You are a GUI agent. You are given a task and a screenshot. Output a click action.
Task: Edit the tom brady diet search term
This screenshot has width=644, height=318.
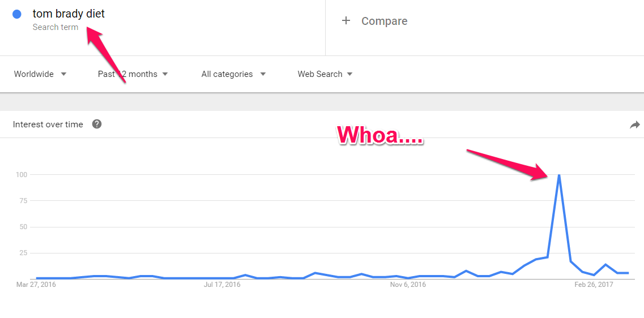(69, 14)
